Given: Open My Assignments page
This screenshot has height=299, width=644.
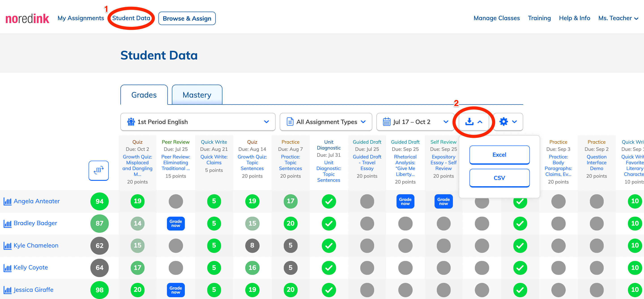Looking at the screenshot, I should pos(81,18).
